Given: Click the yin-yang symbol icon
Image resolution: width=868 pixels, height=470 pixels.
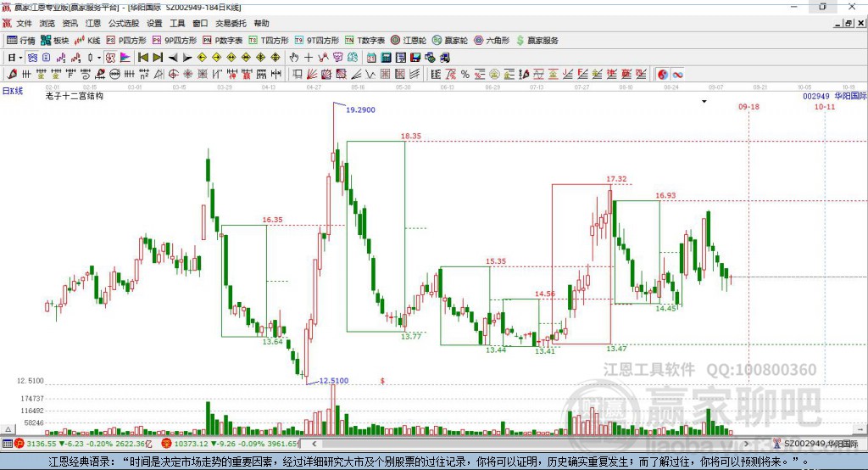Looking at the screenshot, I should (x=663, y=75).
